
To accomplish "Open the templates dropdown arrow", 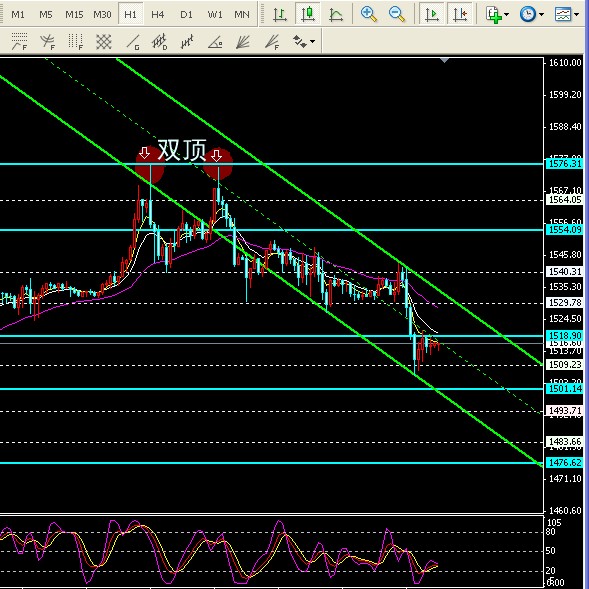I will pos(577,15).
